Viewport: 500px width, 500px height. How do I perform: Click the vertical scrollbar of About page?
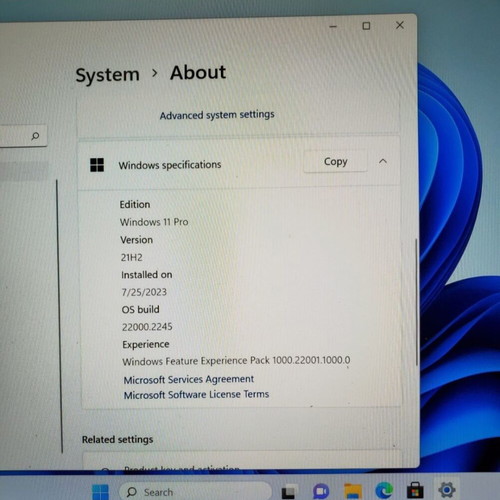pos(416,302)
